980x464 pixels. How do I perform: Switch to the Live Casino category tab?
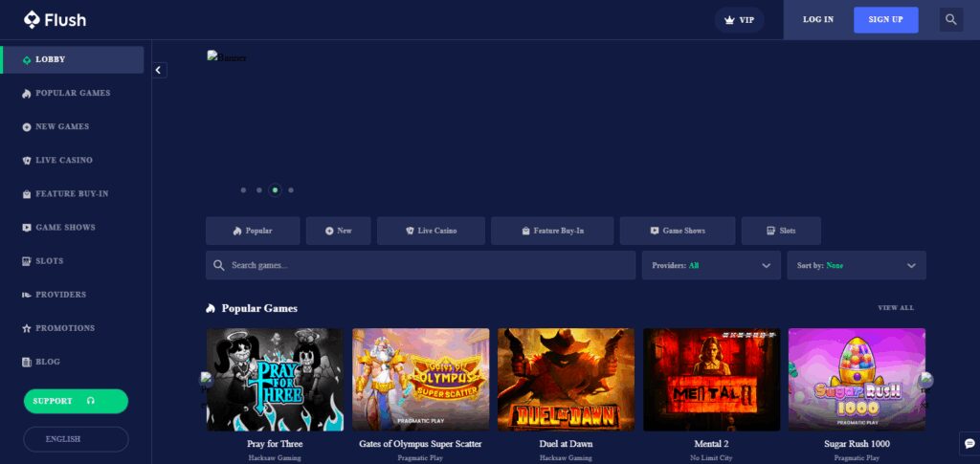[431, 231]
